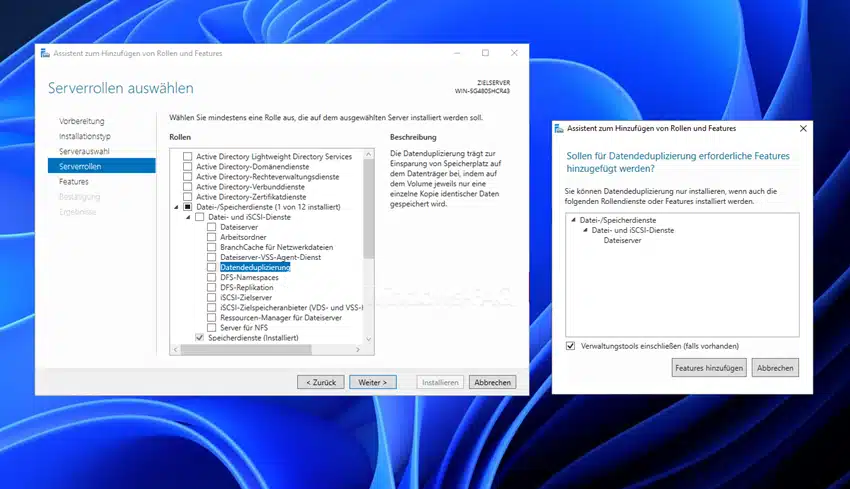Close the required features dialog
The image size is (850, 489).
tap(803, 128)
